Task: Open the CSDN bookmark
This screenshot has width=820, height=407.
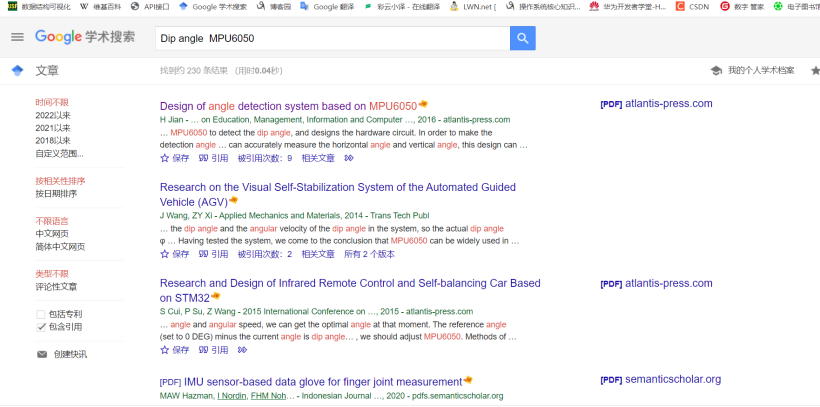Action: (x=693, y=7)
